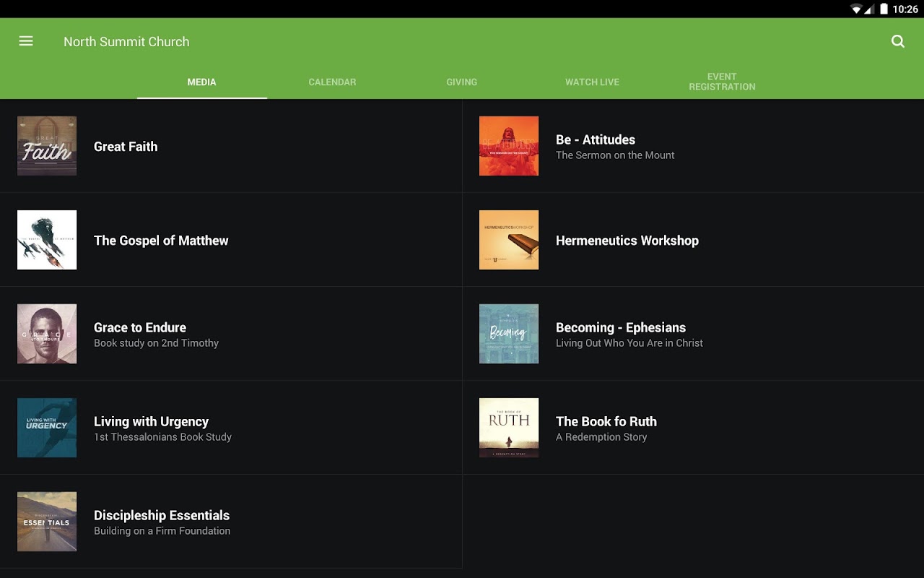The image size is (924, 578).
Task: Tap the Book of Ruth artwork
Action: pos(509,428)
